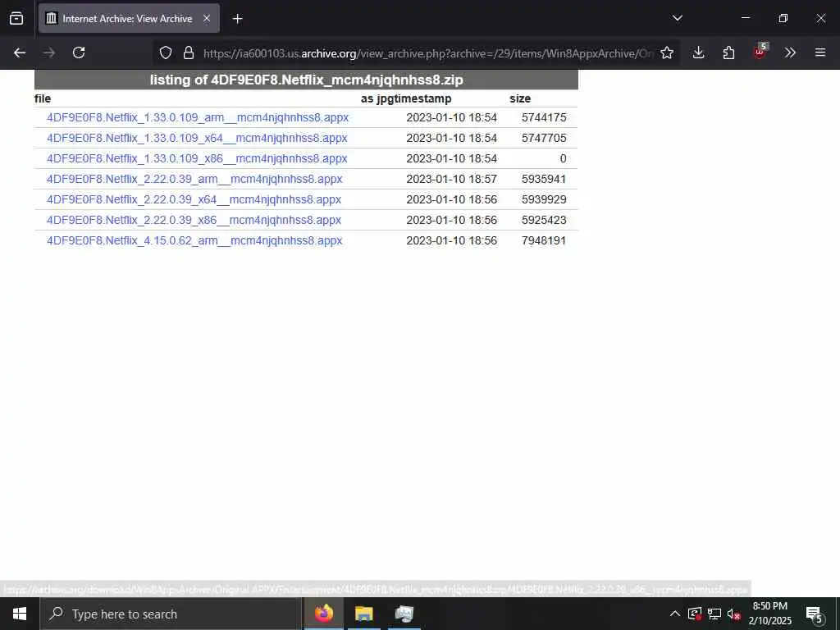Download Netflix_2.22.0.39_arm appx file

(194, 179)
